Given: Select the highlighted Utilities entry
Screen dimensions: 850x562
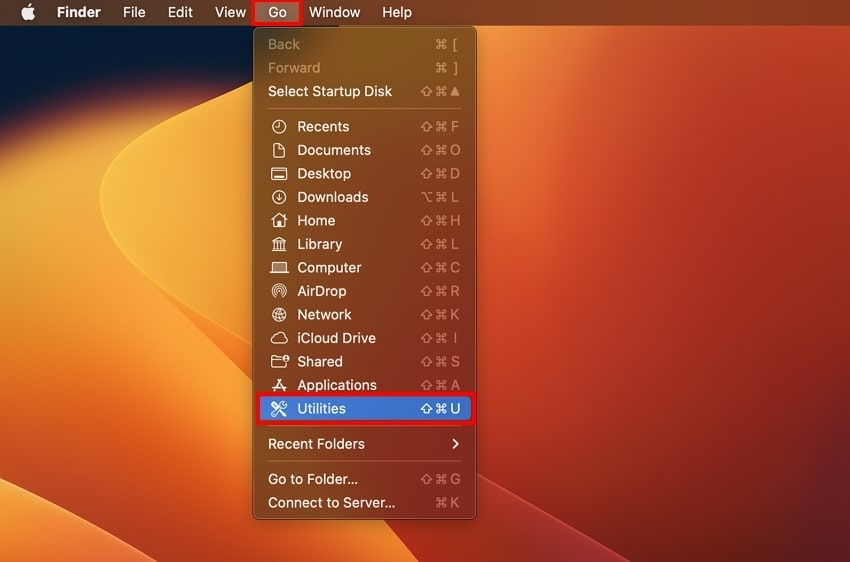Looking at the screenshot, I should tap(364, 409).
